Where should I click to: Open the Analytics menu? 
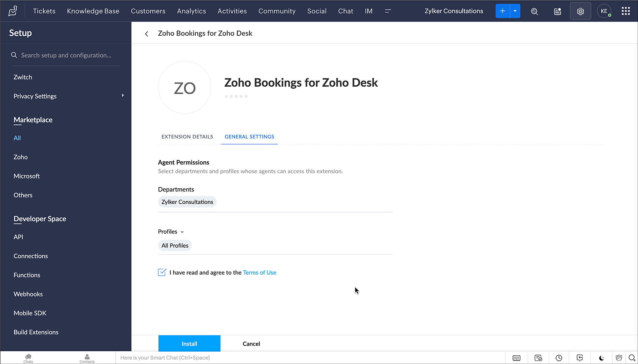(191, 11)
